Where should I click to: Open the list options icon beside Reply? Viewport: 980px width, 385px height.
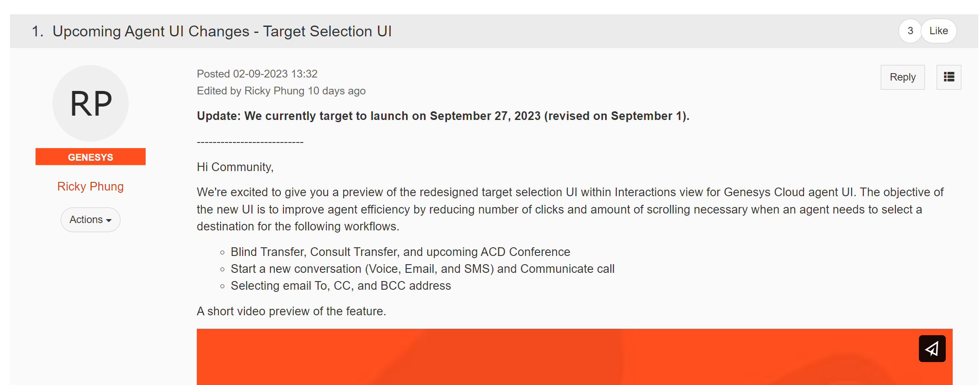(949, 77)
